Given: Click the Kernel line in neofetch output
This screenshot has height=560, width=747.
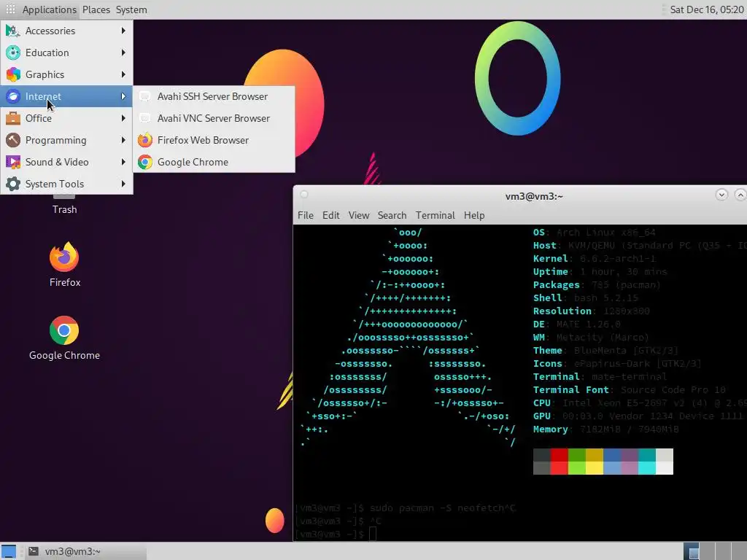Looking at the screenshot, I should pos(594,259).
